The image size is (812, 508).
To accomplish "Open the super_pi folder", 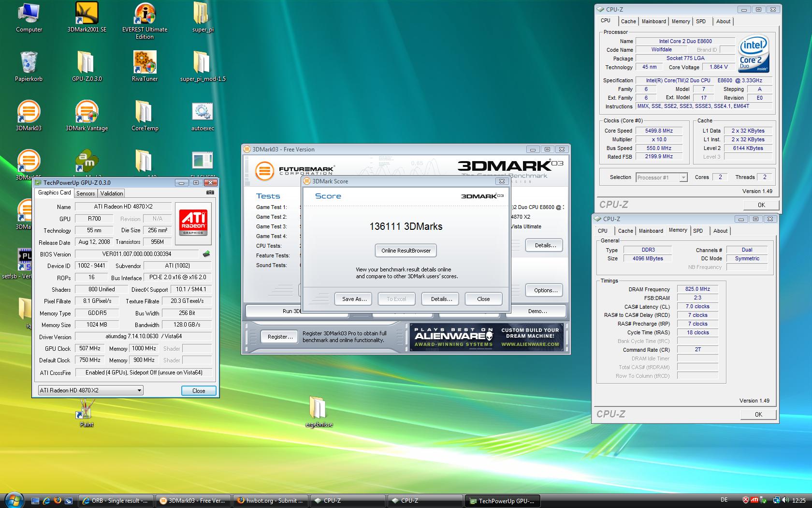I will pos(203,18).
